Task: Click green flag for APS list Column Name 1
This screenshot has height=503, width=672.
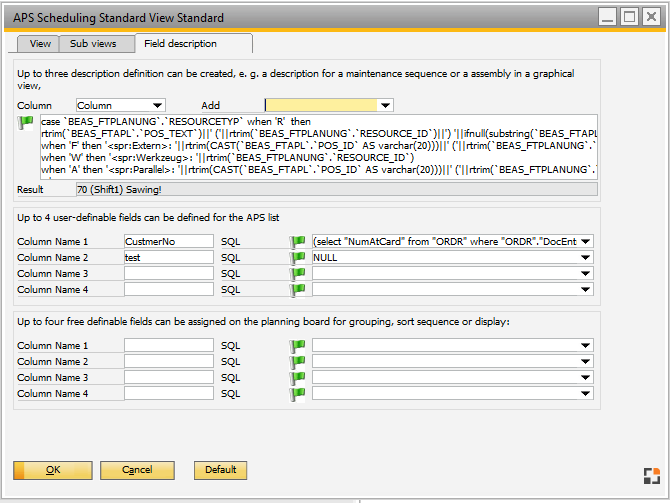Action: [x=297, y=241]
